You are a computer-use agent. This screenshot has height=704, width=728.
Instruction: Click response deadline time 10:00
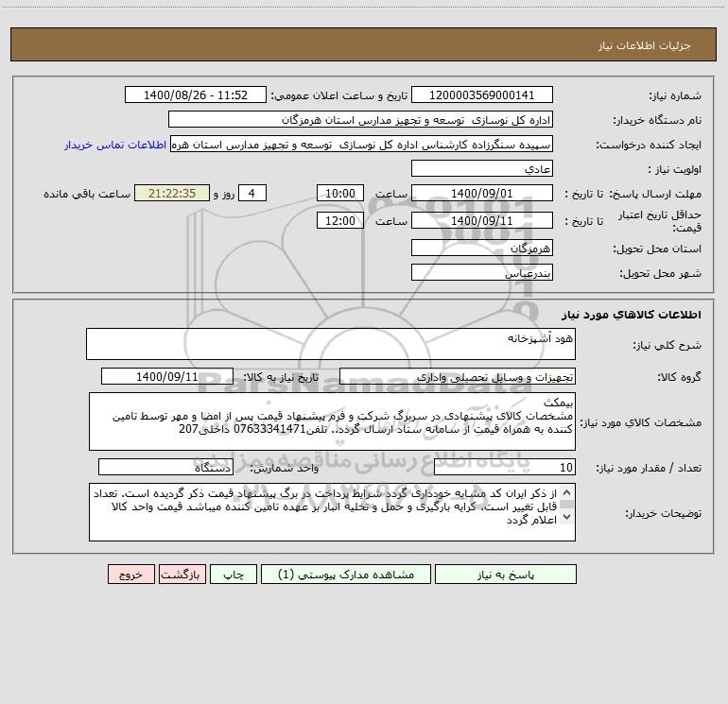click(x=339, y=193)
